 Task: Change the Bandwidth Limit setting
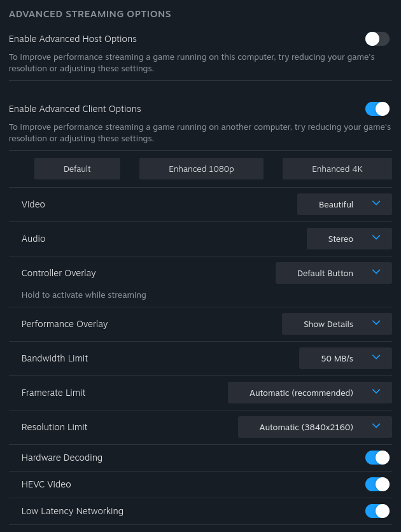[346, 358]
